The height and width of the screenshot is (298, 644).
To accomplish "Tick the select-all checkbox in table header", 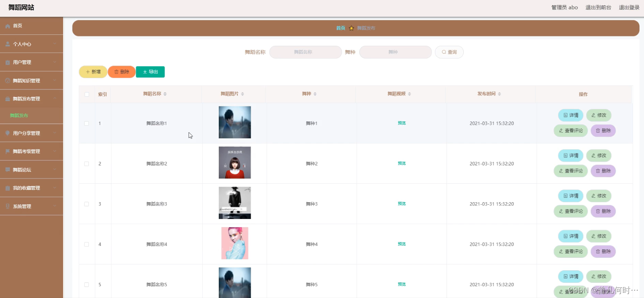I will pos(87,94).
